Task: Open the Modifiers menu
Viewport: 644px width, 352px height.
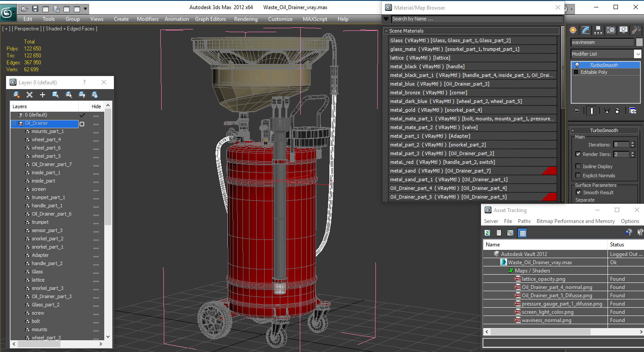Action: coord(148,19)
